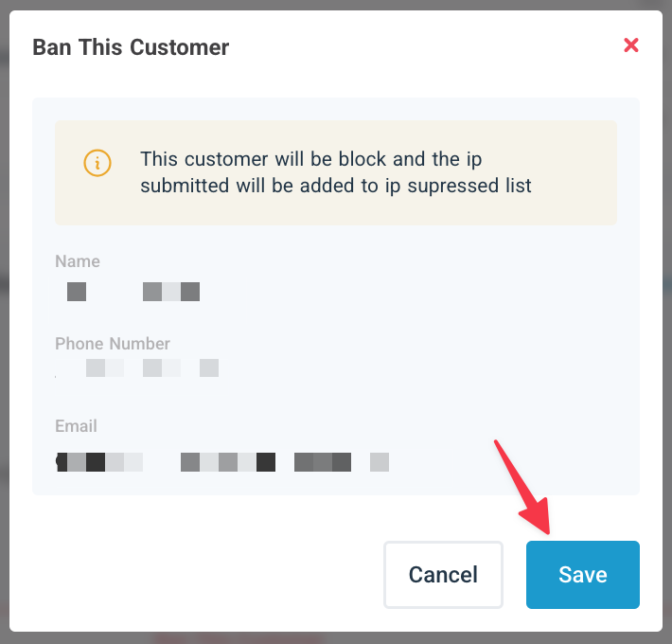Click the blurred last name value

(x=171, y=292)
